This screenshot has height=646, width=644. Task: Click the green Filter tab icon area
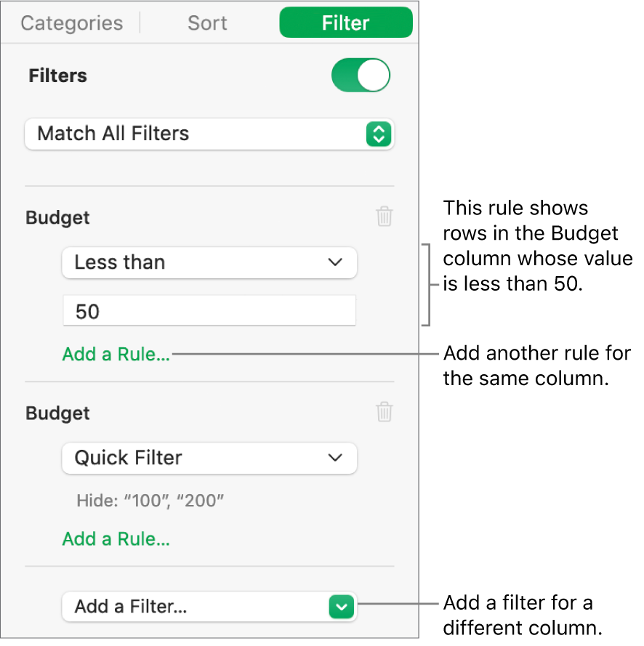coord(345,23)
